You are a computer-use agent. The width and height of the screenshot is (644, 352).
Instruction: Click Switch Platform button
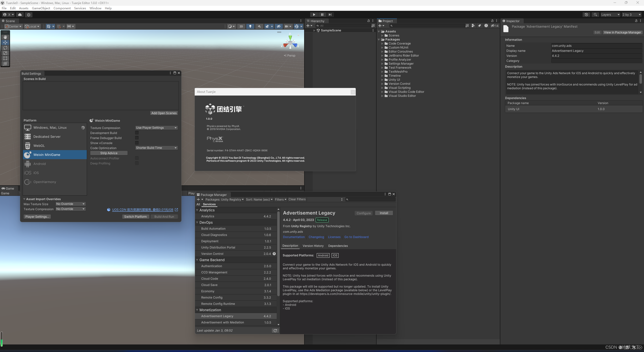tap(135, 217)
